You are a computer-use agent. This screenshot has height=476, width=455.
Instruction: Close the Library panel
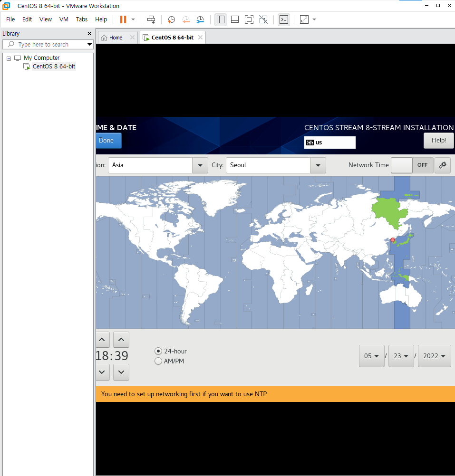89,33
